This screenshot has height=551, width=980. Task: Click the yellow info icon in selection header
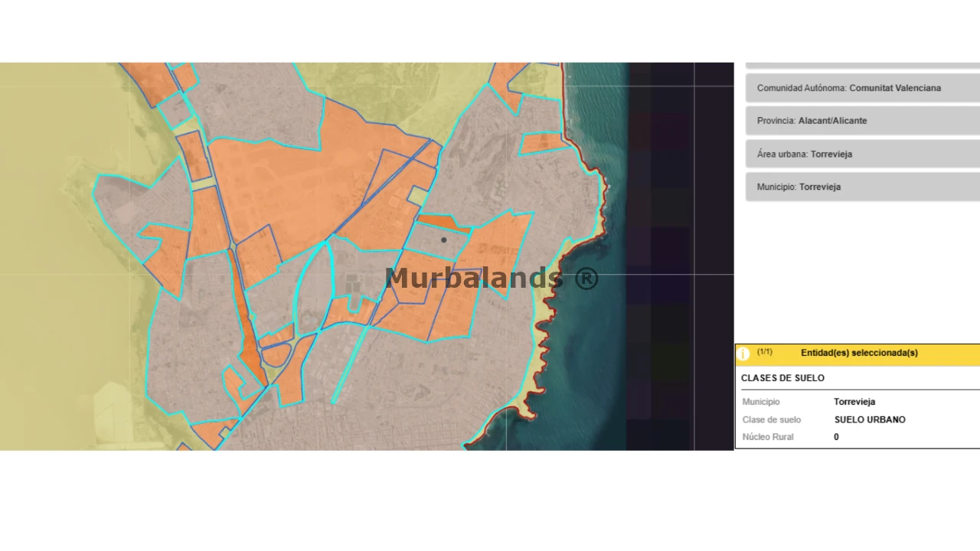(743, 354)
